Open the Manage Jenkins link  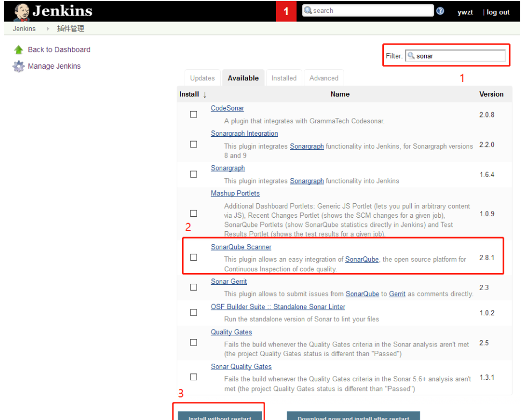point(54,66)
